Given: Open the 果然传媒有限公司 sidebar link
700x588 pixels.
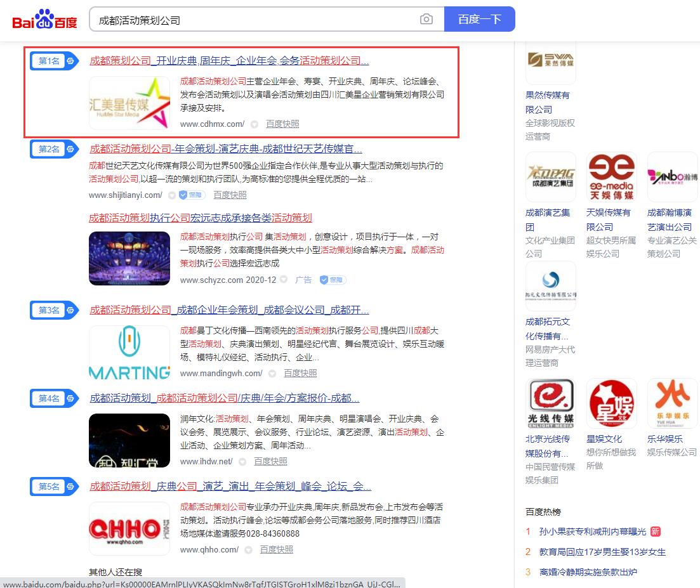Looking at the screenshot, I should (547, 102).
